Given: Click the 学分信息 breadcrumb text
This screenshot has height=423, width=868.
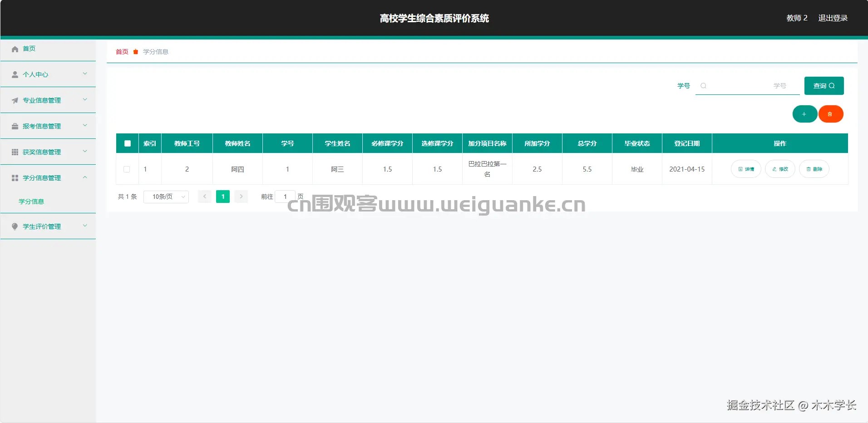Looking at the screenshot, I should click(156, 52).
